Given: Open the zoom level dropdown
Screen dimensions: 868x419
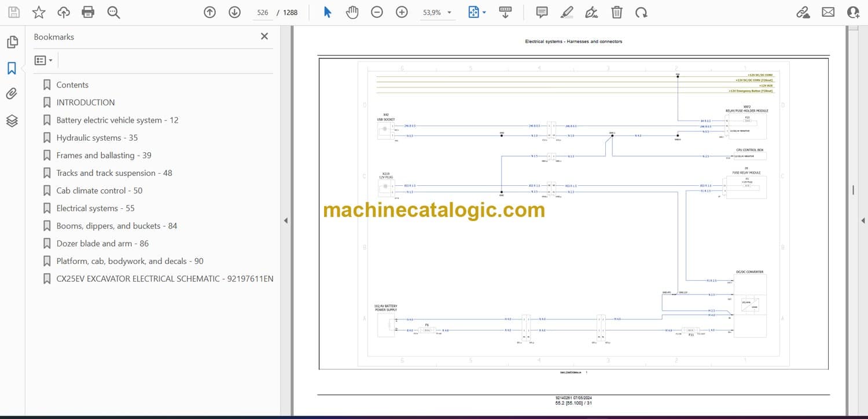Looking at the screenshot, I should (x=449, y=12).
